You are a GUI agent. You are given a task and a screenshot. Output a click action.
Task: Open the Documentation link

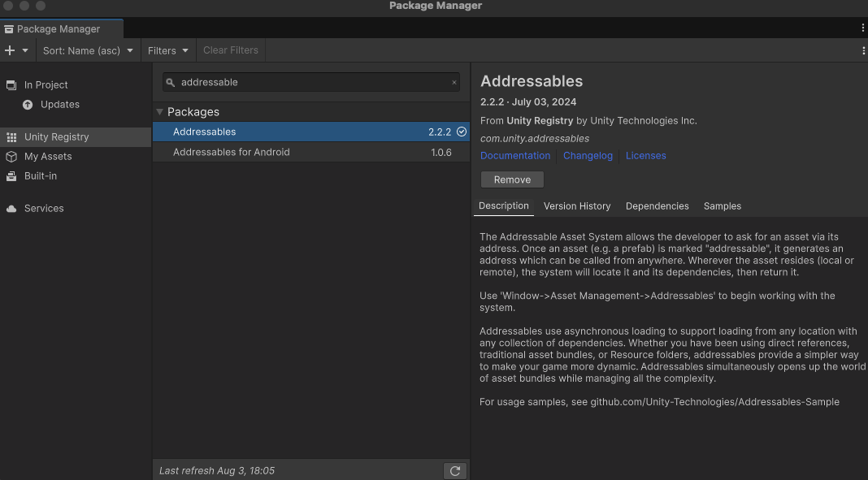click(x=515, y=156)
